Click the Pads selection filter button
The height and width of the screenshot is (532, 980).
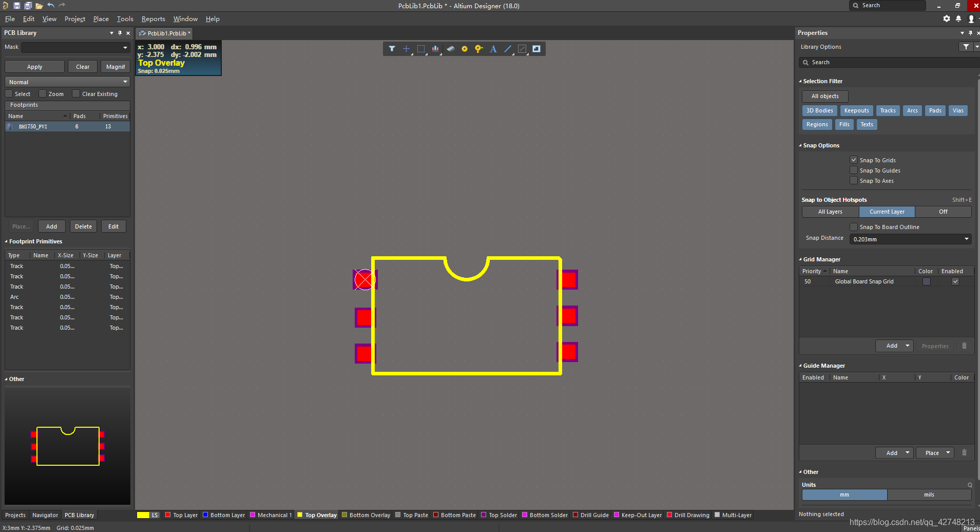tap(935, 110)
